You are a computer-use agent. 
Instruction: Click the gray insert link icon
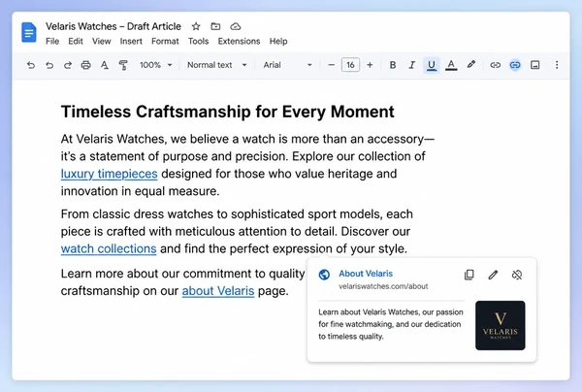click(495, 65)
